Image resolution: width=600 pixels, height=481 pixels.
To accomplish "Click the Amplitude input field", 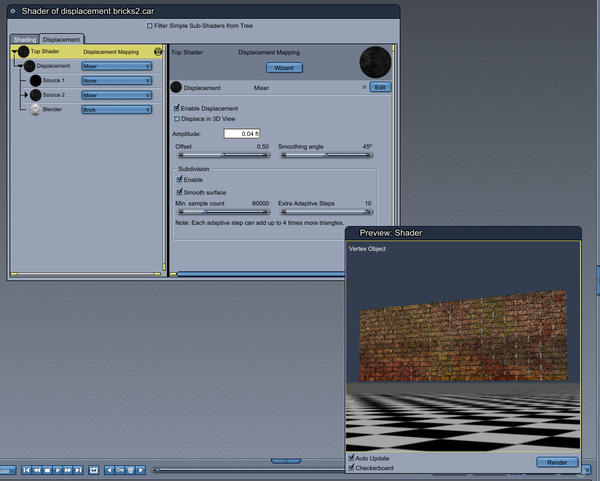I will click(x=242, y=134).
